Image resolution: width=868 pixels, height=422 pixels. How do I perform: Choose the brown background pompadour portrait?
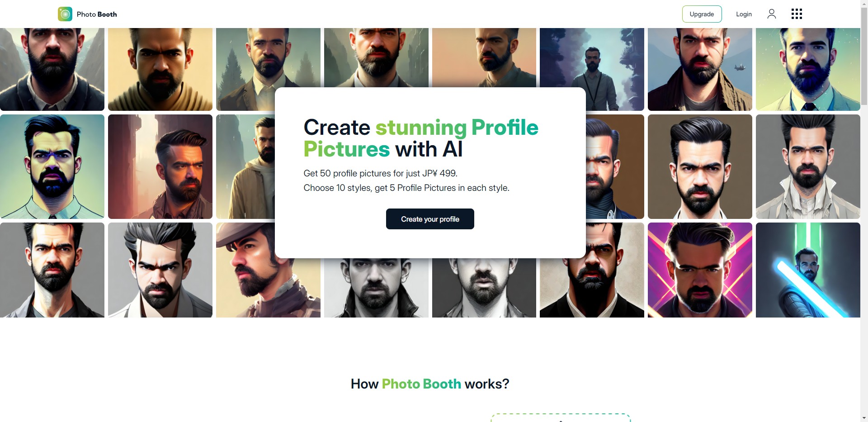click(700, 166)
